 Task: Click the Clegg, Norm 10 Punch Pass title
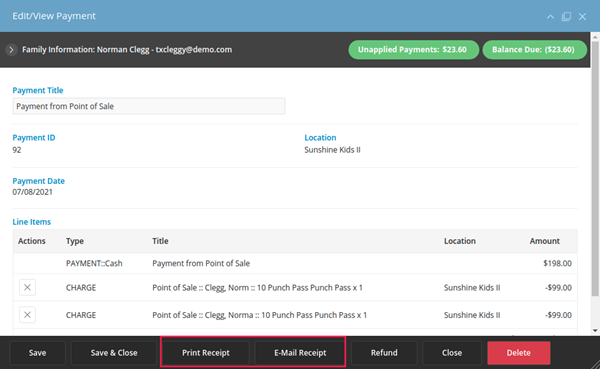(x=258, y=287)
